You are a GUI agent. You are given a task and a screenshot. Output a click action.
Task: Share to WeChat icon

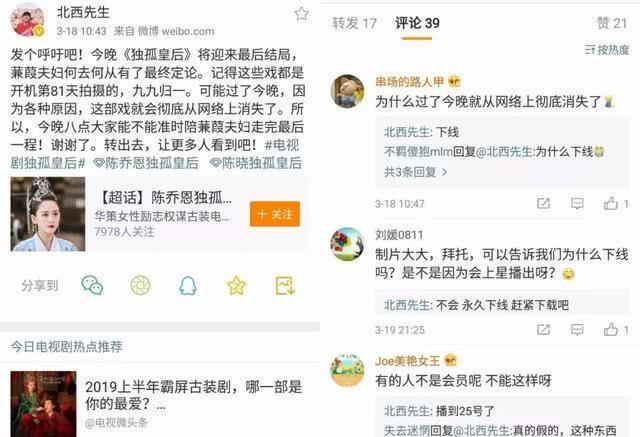(x=92, y=285)
